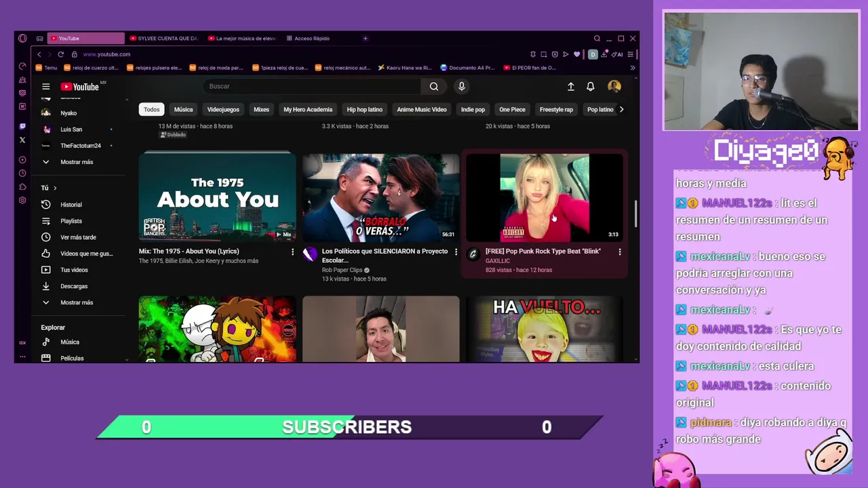This screenshot has height=488, width=868.
Task: Open Documento A4 bookmark
Action: 468,68
